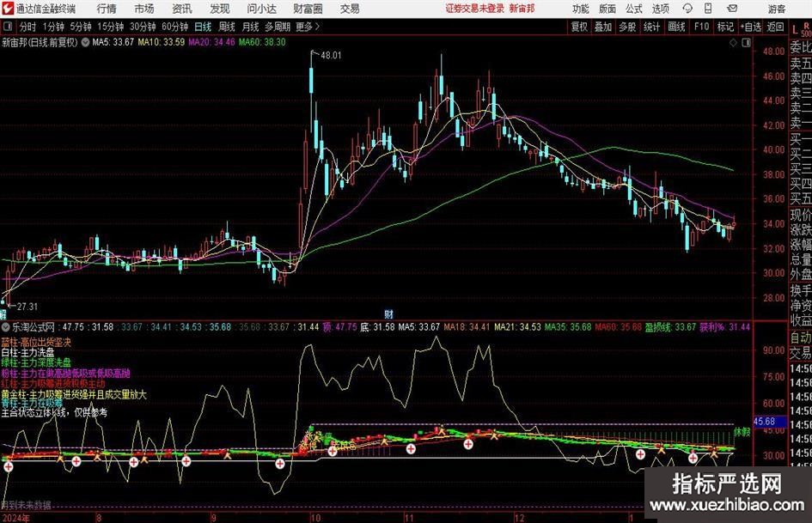Image resolution: width=812 pixels, height=523 pixels.
Task: Switch to the 周线 weekly tab
Action: tap(226, 27)
